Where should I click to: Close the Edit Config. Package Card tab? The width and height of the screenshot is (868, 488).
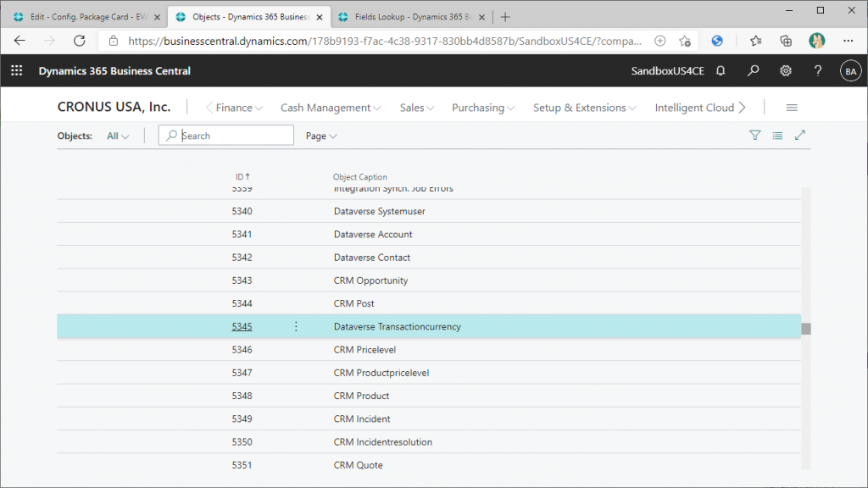click(157, 17)
